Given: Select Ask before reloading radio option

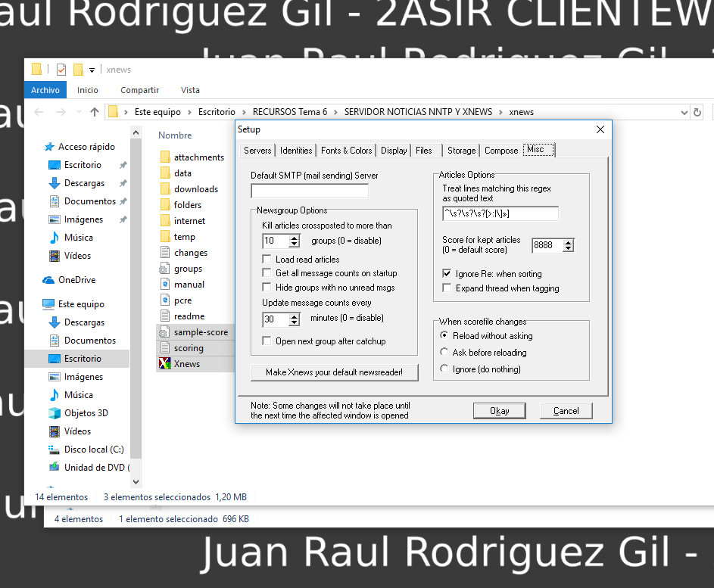Looking at the screenshot, I should (444, 352).
